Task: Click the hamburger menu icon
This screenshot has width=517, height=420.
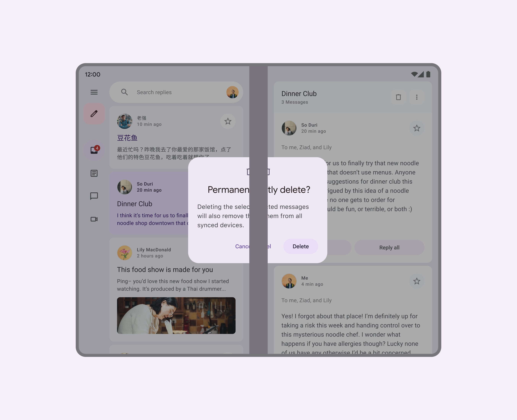Action: [x=94, y=92]
